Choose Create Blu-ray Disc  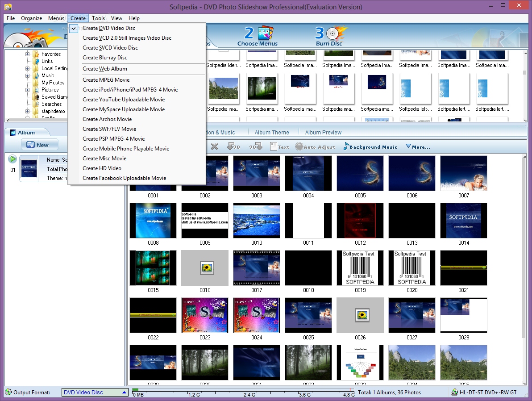coord(137,58)
